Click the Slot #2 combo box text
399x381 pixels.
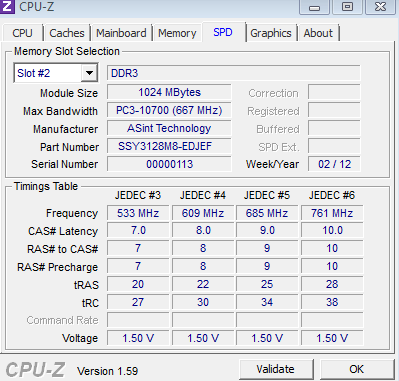[34, 73]
